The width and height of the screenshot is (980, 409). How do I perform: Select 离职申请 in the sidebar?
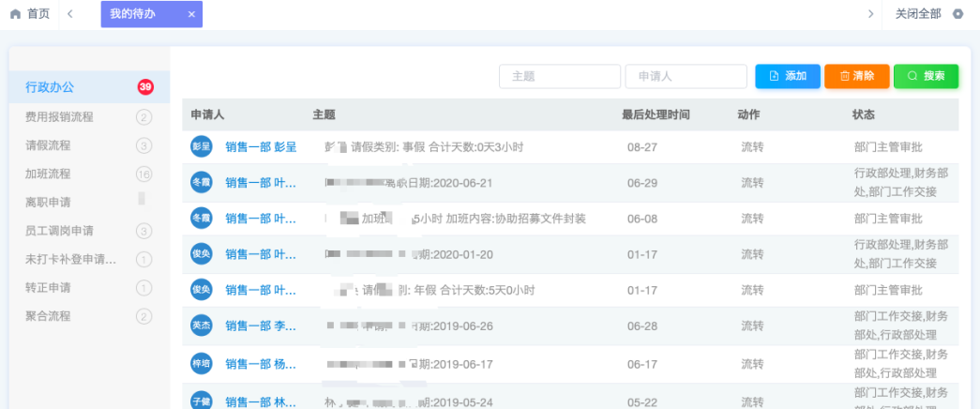tap(48, 202)
